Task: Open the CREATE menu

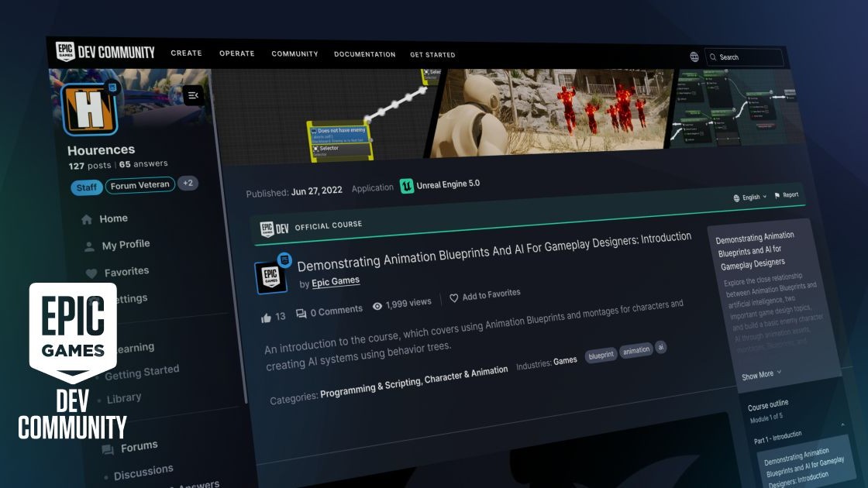Action: click(x=186, y=53)
